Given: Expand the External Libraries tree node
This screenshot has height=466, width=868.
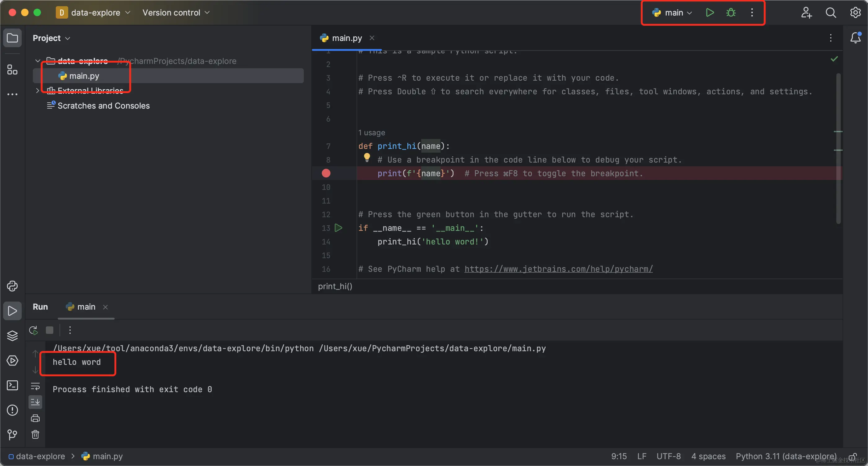Looking at the screenshot, I should point(38,91).
